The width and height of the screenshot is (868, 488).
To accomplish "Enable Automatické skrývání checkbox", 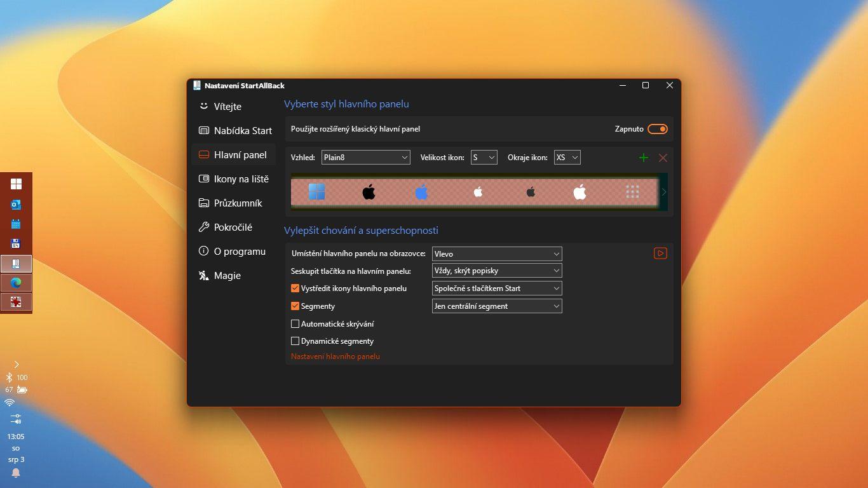I will pos(295,323).
